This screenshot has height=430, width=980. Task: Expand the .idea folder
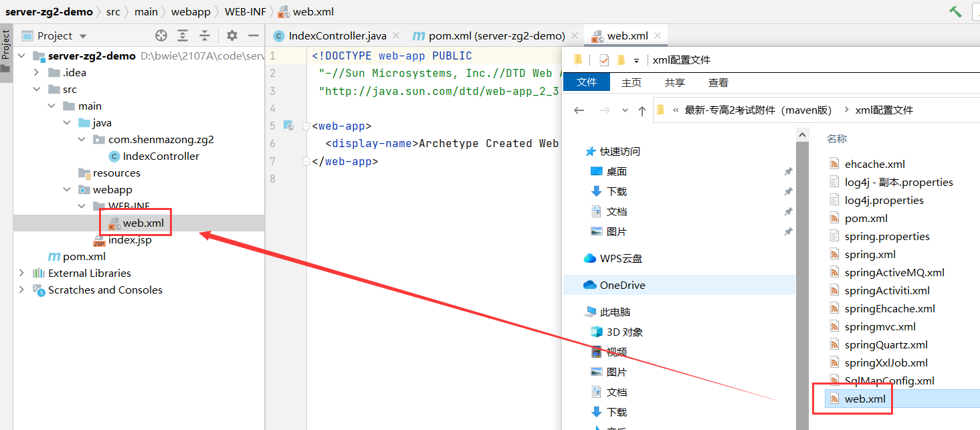click(37, 73)
